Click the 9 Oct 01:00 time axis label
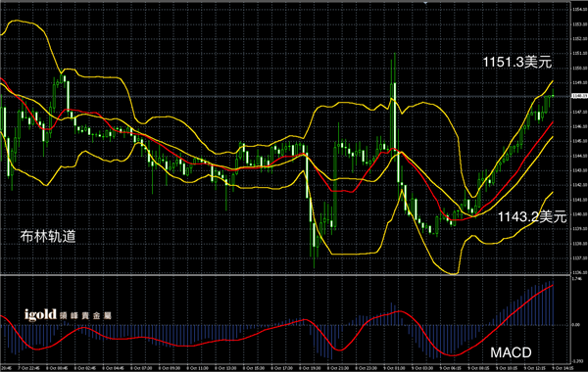This screenshot has height=372, width=588. click(394, 368)
